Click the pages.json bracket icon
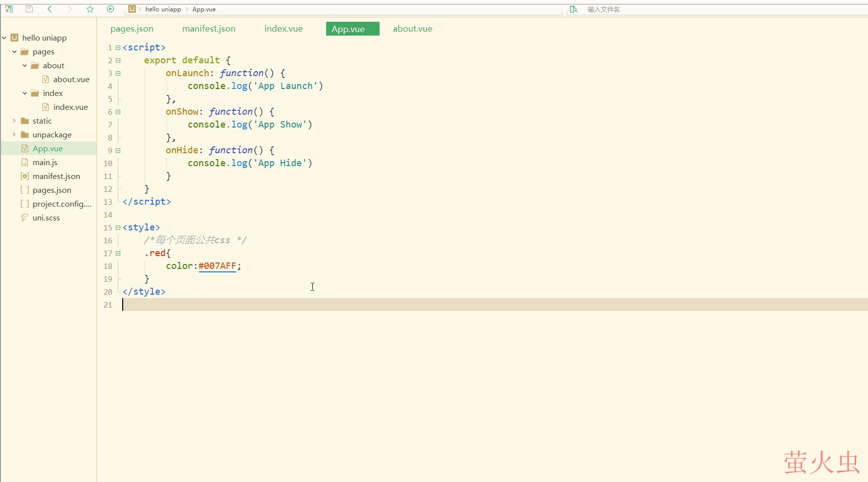This screenshot has height=482, width=868. [25, 190]
